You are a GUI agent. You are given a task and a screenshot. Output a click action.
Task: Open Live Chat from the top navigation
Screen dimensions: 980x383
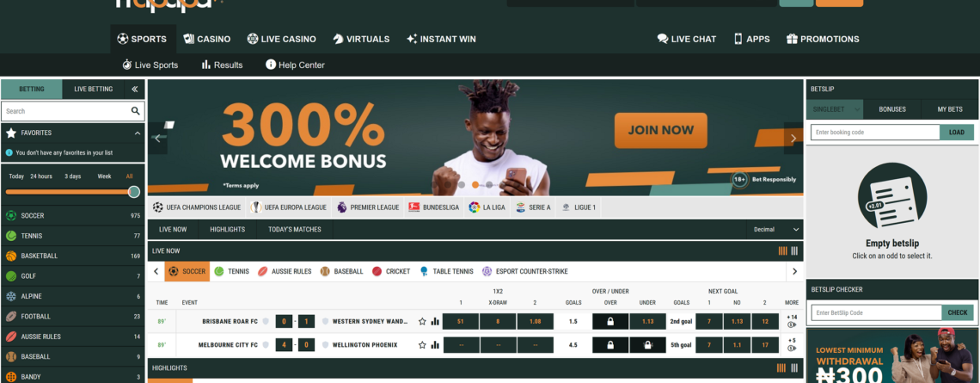686,39
